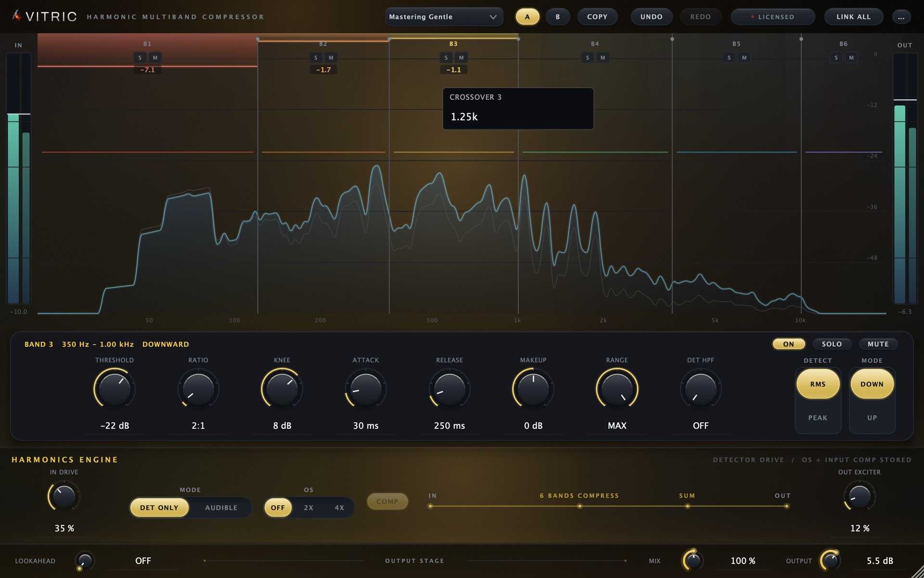Click the In Drive value 35 %

click(x=64, y=528)
